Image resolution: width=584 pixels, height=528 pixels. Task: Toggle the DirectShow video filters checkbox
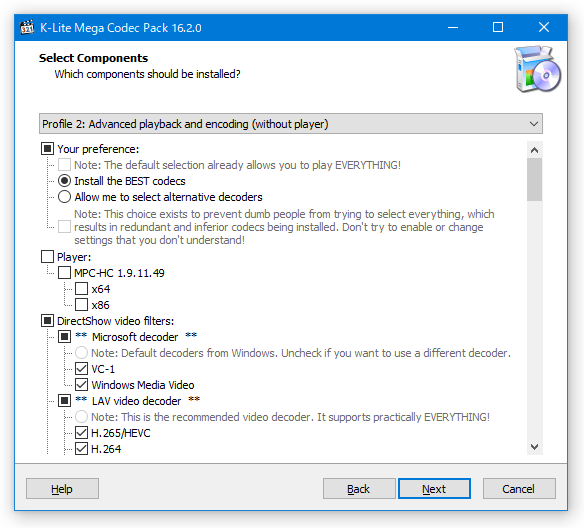coord(47,321)
